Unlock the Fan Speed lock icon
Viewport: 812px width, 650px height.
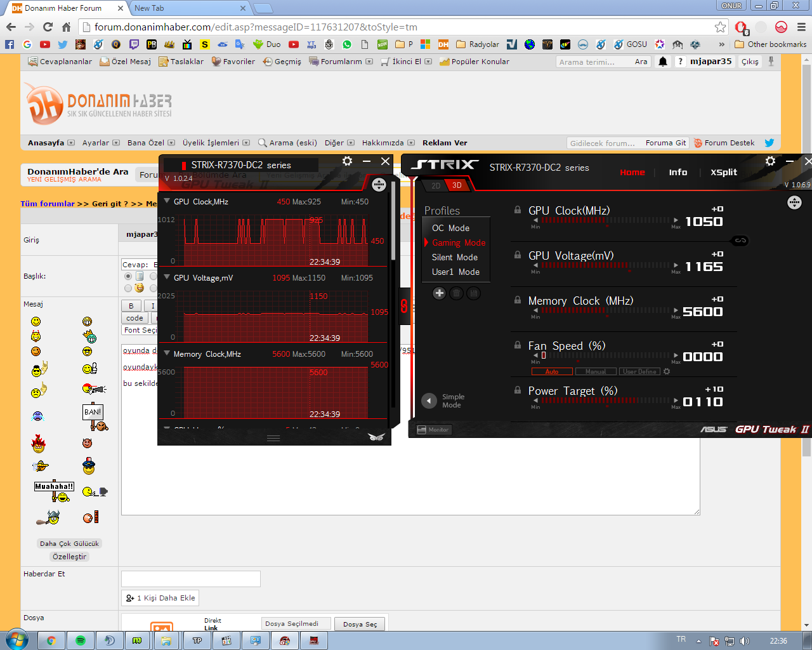[x=518, y=345]
